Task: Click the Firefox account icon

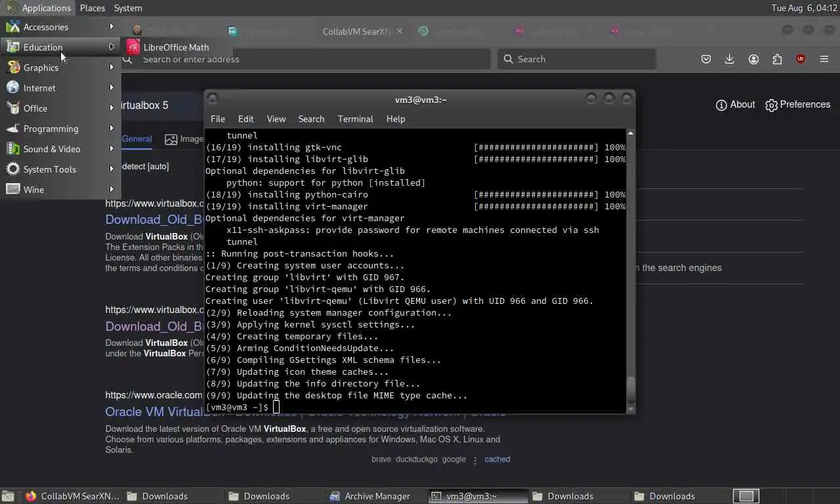Action: tap(753, 59)
